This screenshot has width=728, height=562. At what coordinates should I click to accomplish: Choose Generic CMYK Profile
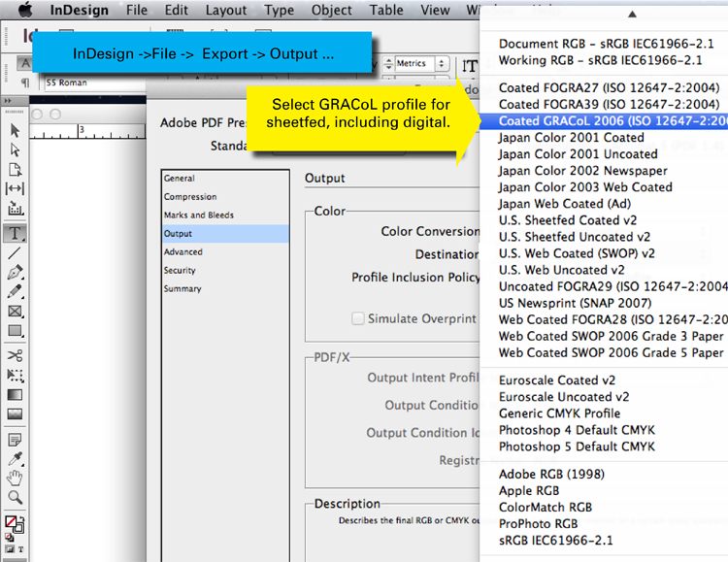click(604, 413)
